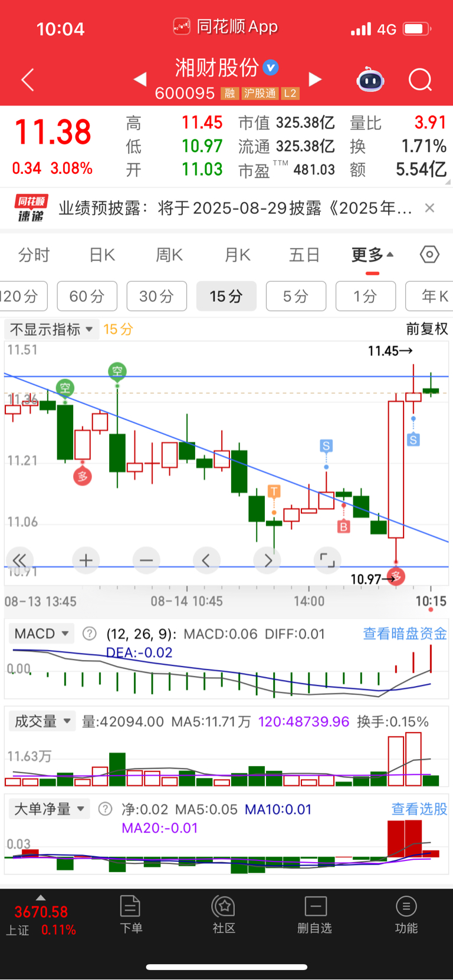The height and width of the screenshot is (980, 453).
Task: Select 15分 period
Action: click(x=226, y=296)
